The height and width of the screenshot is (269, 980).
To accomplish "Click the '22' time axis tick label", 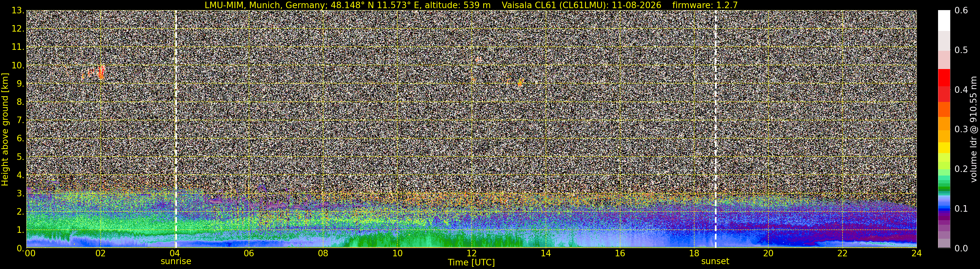I will 842,253.
